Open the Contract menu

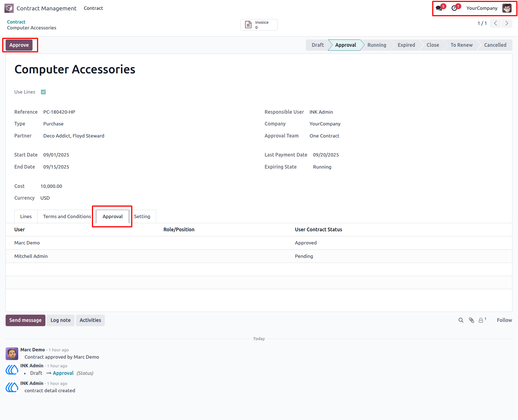[x=93, y=8]
